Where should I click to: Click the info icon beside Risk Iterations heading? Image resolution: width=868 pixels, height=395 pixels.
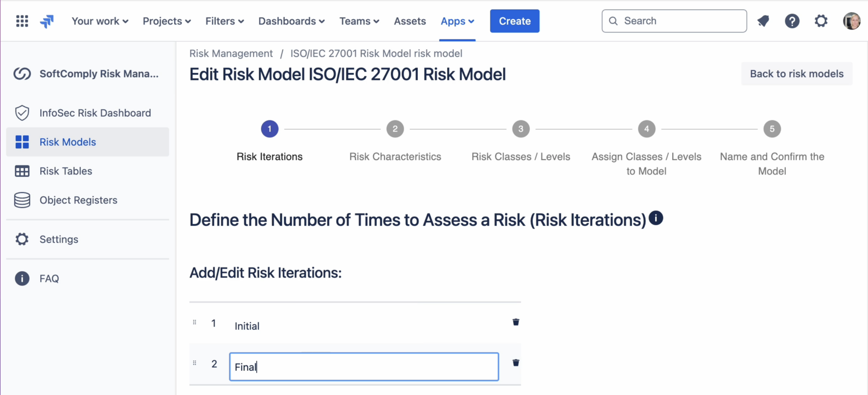coord(656,218)
